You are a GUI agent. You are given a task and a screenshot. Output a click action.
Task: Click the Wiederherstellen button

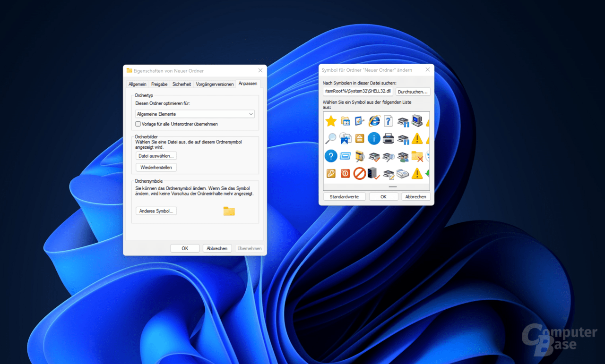(156, 168)
